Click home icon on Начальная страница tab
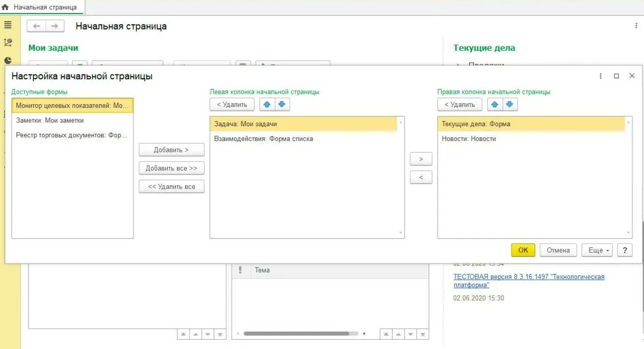 tap(5, 7)
